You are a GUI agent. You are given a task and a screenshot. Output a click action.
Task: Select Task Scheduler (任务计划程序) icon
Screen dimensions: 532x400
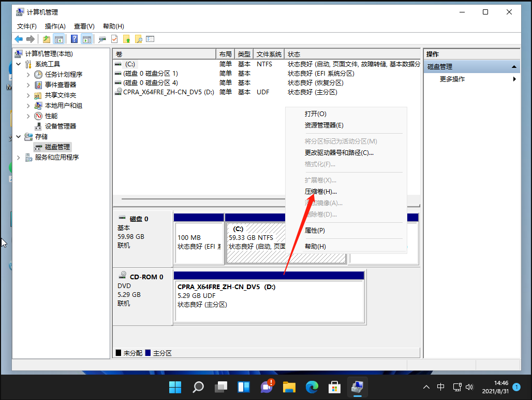[x=38, y=74]
